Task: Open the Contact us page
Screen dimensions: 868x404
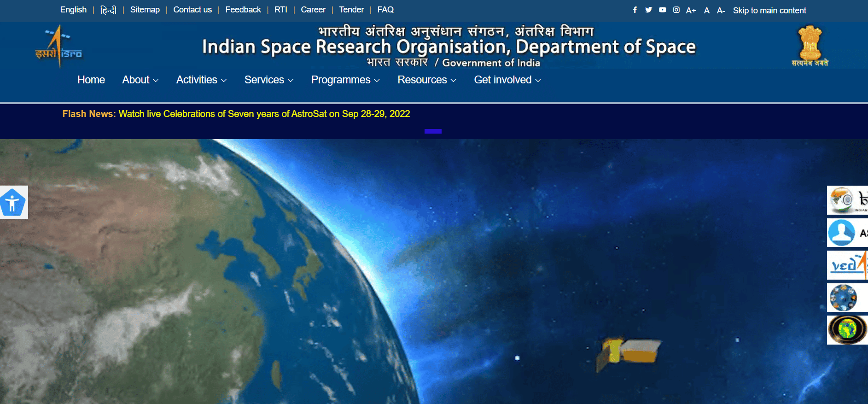Action: pos(192,10)
